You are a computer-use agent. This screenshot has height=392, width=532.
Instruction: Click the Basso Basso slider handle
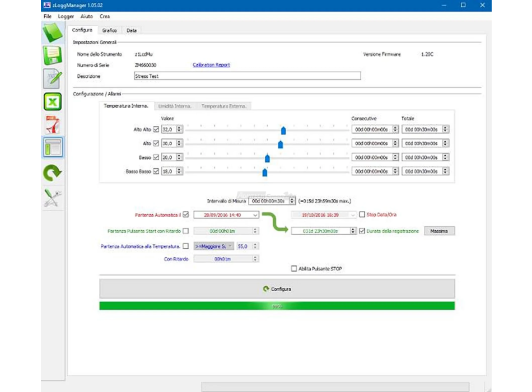(x=265, y=172)
